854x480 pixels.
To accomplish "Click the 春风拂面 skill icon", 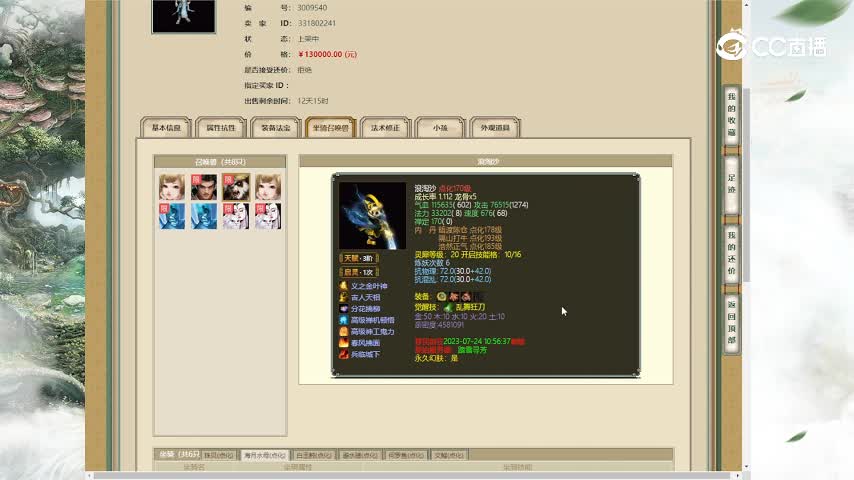I will 344,343.
